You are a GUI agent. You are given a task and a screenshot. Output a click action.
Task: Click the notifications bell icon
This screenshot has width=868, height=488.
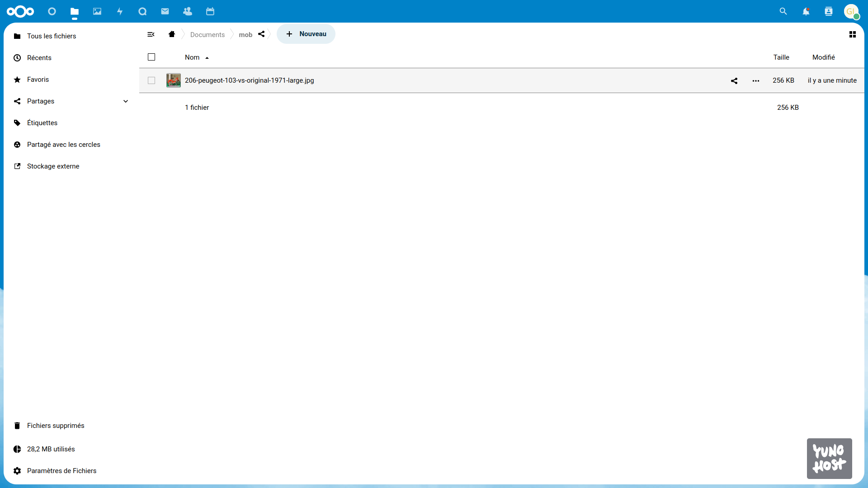coord(806,11)
